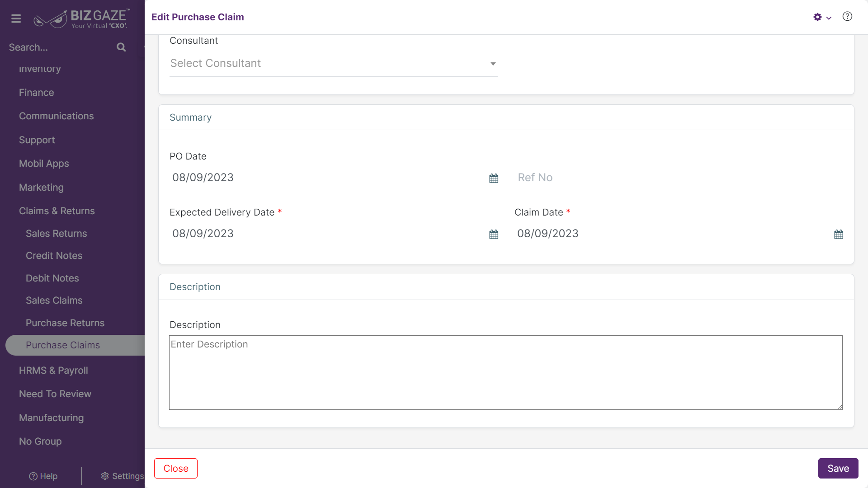This screenshot has height=488, width=868.
Task: Click the Help link in sidebar footer
Action: (x=43, y=476)
